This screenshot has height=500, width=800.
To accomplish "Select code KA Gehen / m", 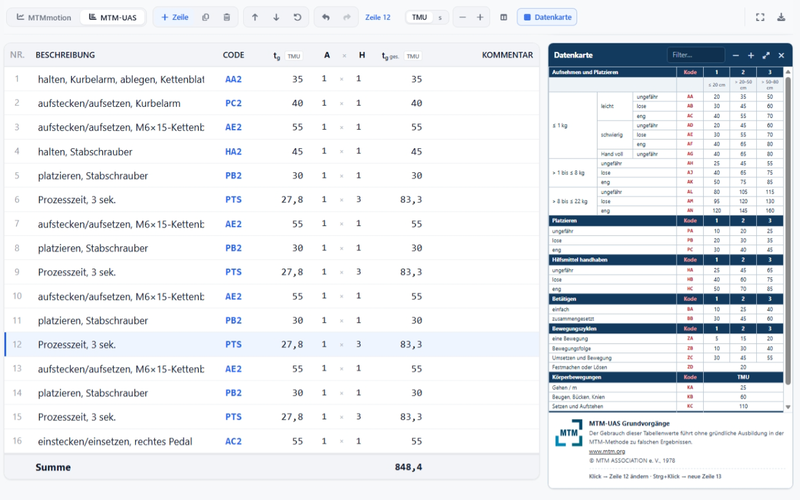I will (690, 387).
